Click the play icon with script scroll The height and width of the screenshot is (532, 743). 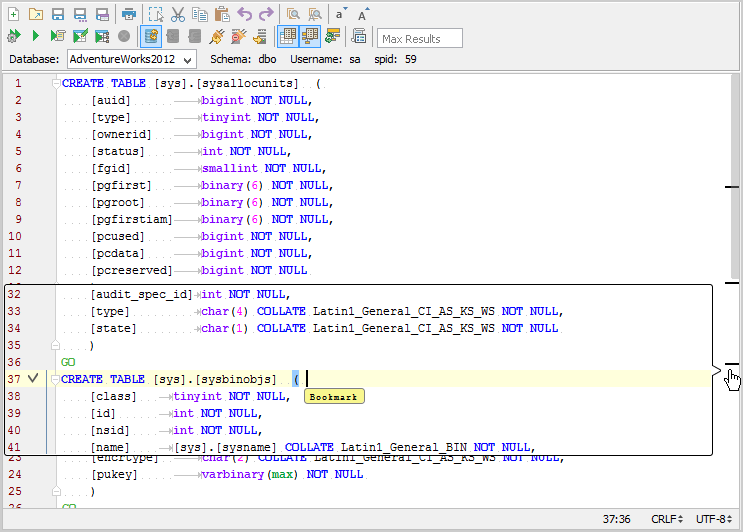[58, 36]
